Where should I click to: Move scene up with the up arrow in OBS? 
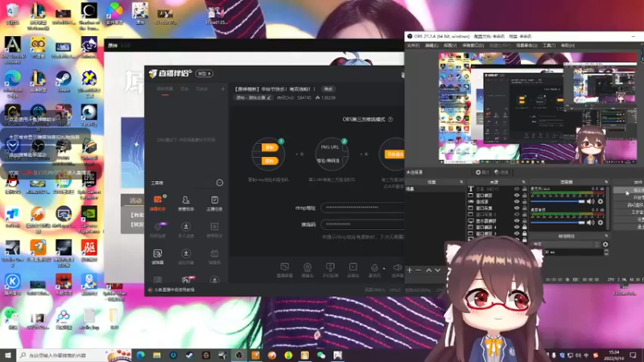tap(429, 270)
